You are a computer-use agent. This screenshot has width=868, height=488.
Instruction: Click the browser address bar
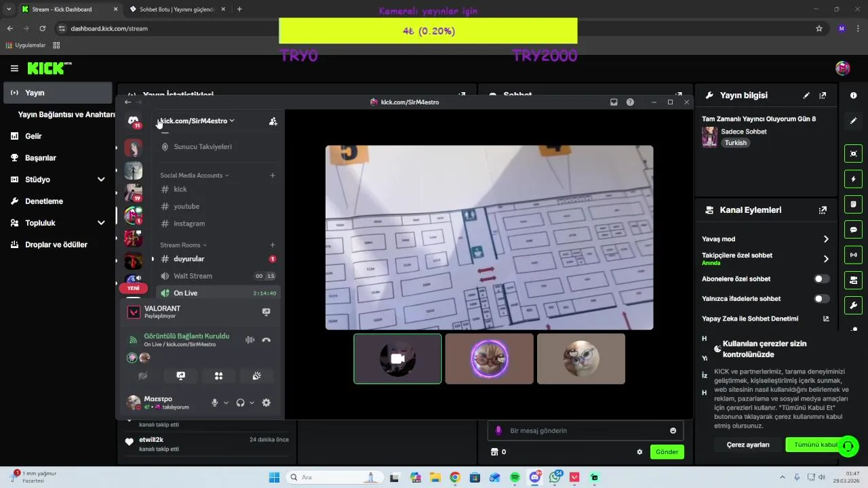[x=434, y=28]
